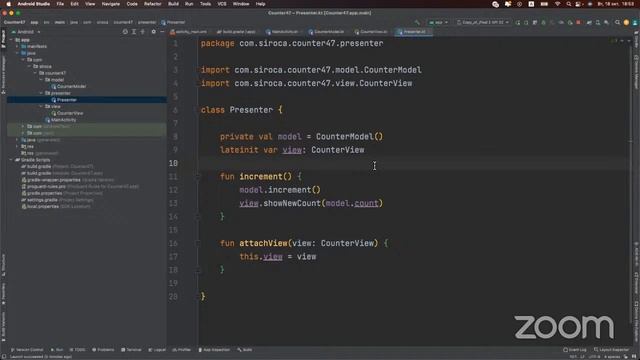Click the red Stop button in toolbar
The height and width of the screenshot is (360, 640).
click(x=578, y=22)
